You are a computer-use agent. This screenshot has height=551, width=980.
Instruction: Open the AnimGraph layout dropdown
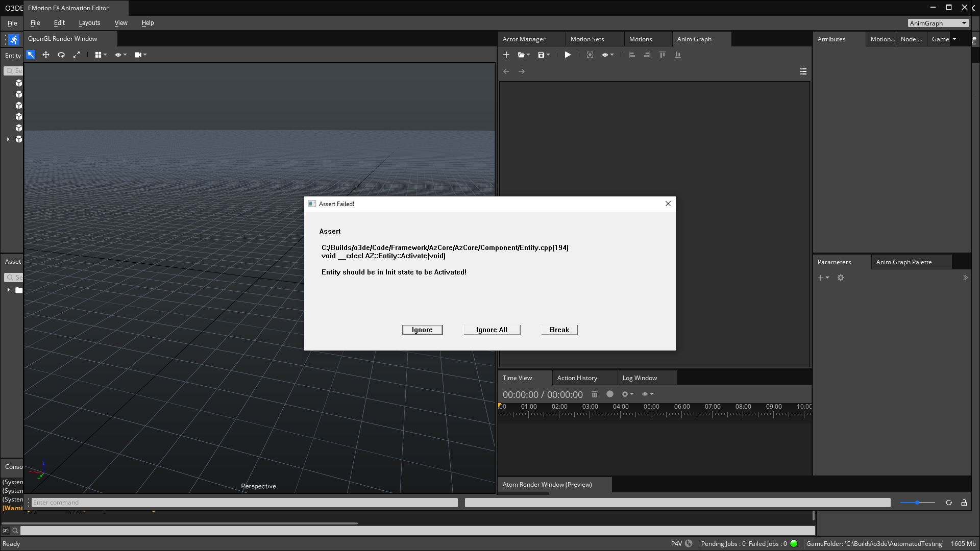point(938,23)
